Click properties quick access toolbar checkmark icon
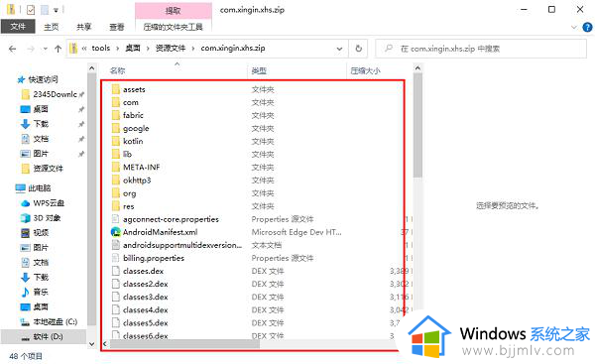The image size is (595, 364). [x=31, y=10]
